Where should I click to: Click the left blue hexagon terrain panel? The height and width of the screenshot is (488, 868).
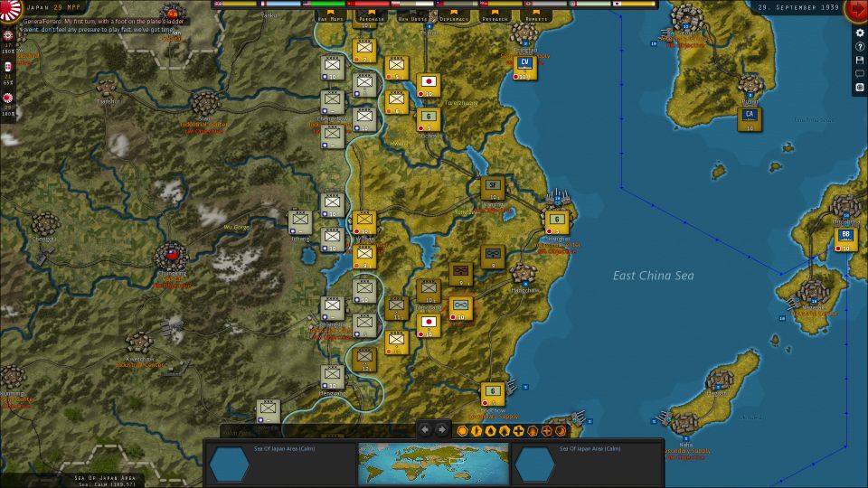click(x=229, y=464)
